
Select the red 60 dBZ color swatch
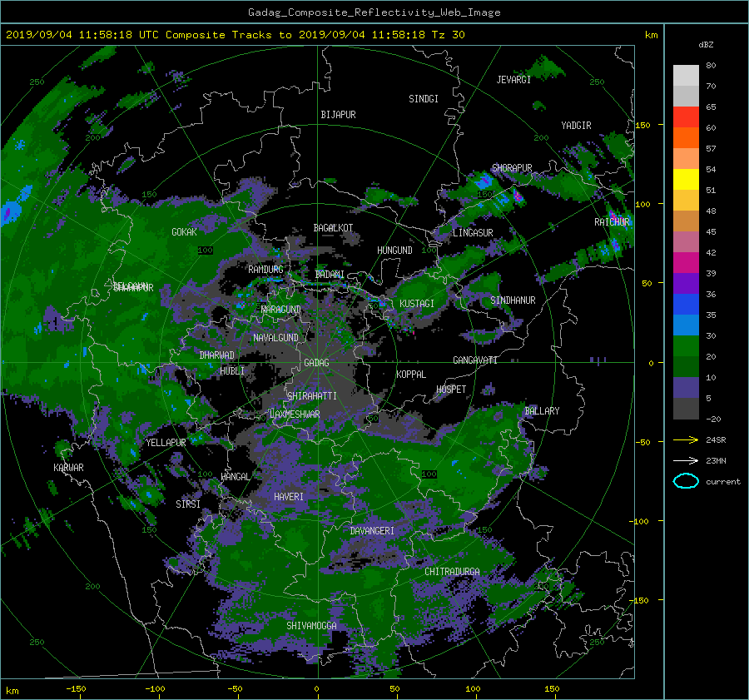coord(686,117)
